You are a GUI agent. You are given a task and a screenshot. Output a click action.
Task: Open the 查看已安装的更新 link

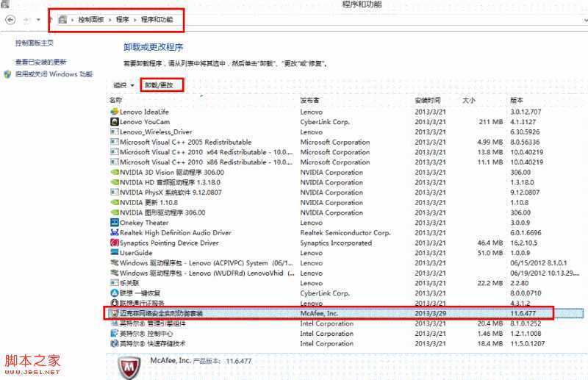coord(40,62)
